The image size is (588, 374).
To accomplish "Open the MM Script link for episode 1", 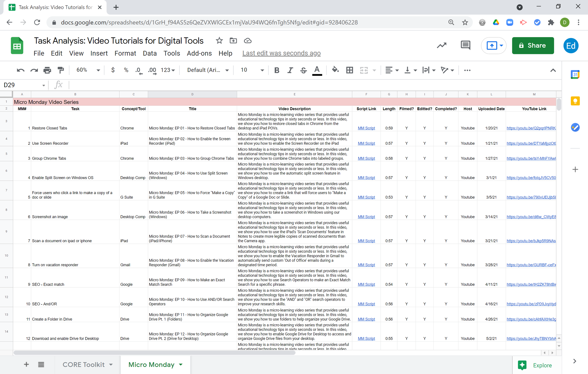I will (x=366, y=128).
